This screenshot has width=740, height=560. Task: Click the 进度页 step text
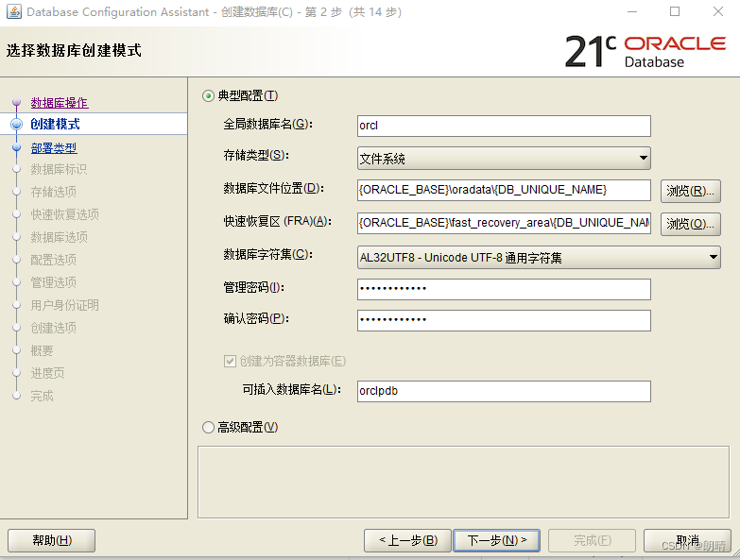click(x=47, y=373)
